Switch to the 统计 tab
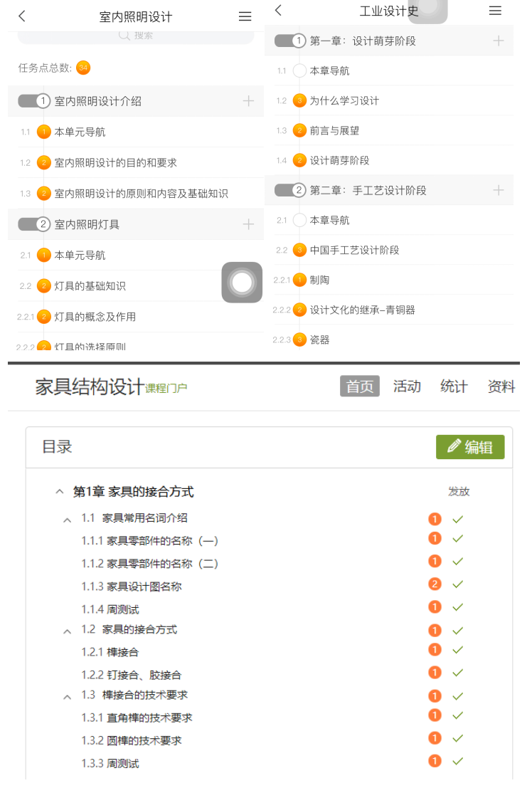The width and height of the screenshot is (532, 793). click(x=454, y=386)
